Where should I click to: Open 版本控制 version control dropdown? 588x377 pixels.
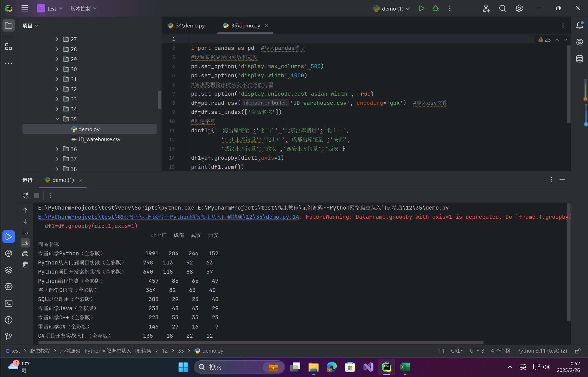tap(83, 9)
